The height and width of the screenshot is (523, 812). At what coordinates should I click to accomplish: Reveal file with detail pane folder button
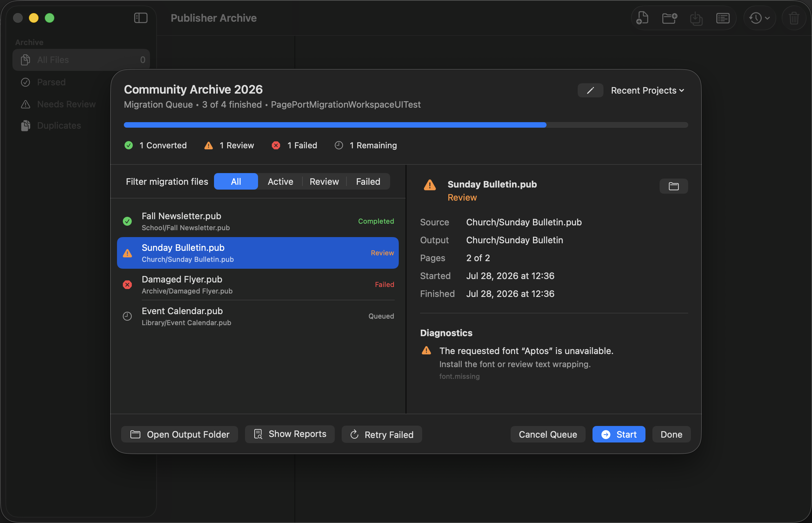click(x=674, y=186)
